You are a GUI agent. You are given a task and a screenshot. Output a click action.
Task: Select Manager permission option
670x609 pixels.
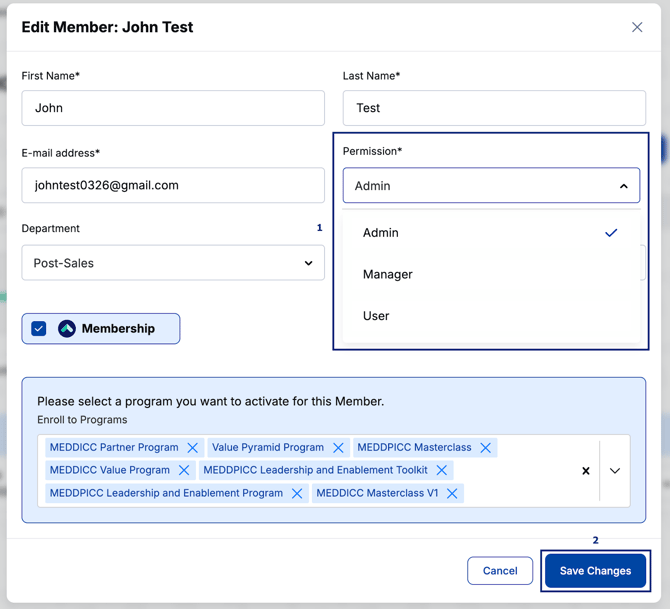point(388,274)
